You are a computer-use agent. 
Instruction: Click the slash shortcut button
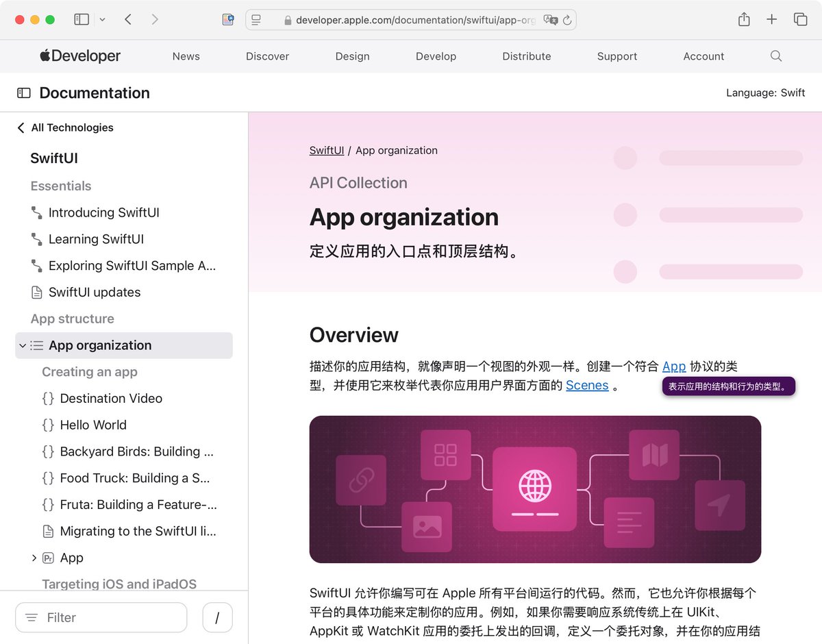[x=218, y=617]
